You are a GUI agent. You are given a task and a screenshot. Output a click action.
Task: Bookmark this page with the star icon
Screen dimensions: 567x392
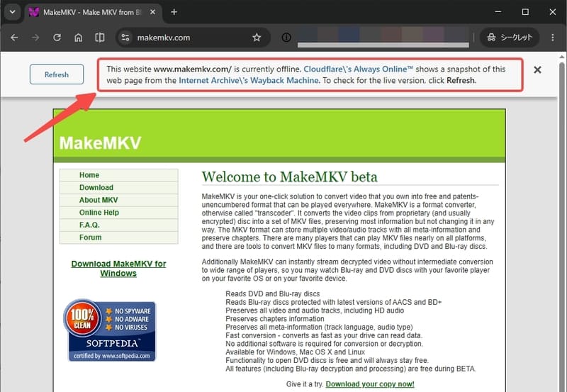tap(257, 38)
